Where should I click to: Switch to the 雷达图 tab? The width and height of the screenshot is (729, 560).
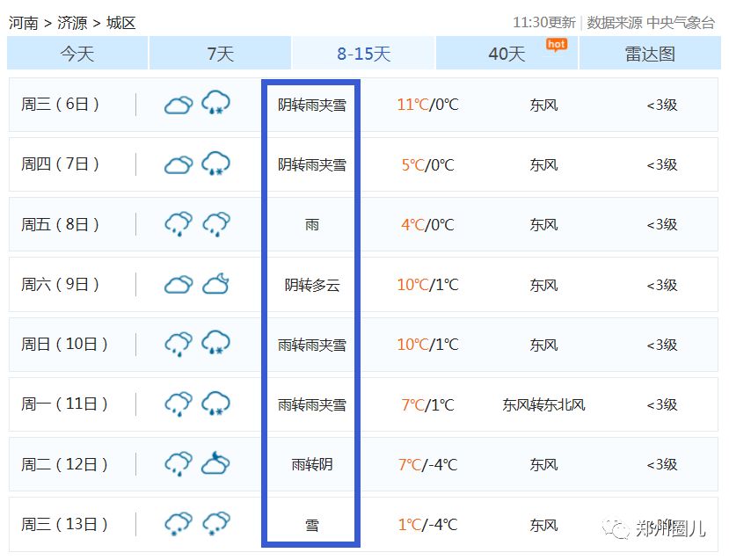pyautogui.click(x=650, y=54)
